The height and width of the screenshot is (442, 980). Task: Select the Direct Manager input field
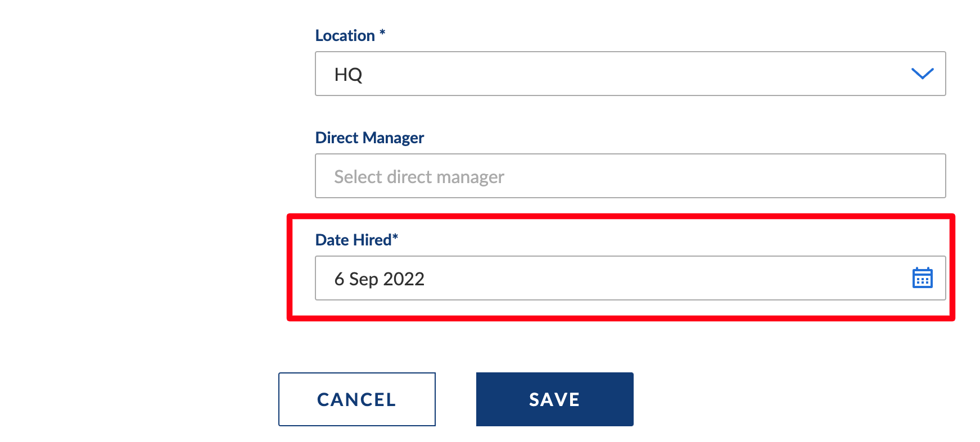pyautogui.click(x=630, y=176)
